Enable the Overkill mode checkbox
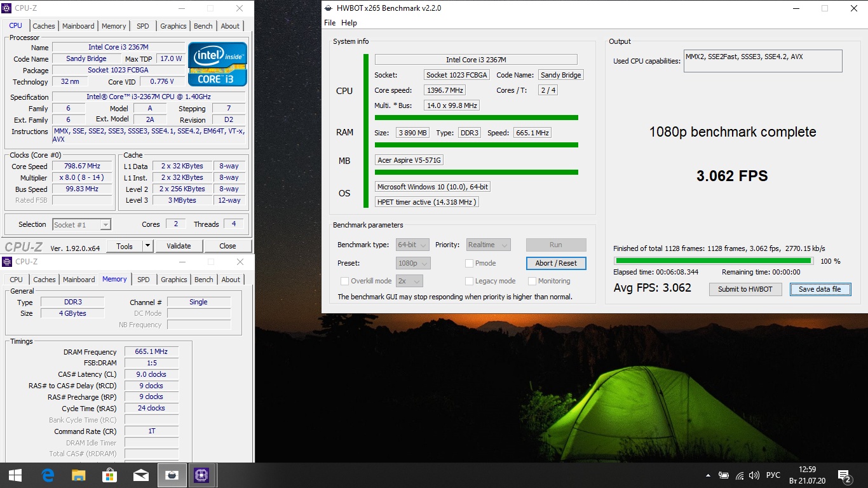Viewport: 868px width, 488px height. tap(345, 281)
